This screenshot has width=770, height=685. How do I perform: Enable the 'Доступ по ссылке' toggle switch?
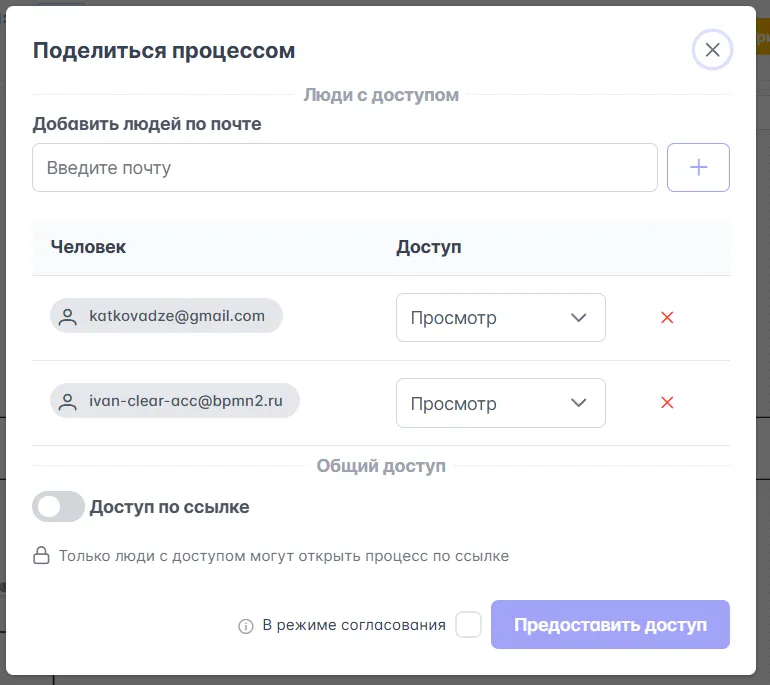(58, 507)
